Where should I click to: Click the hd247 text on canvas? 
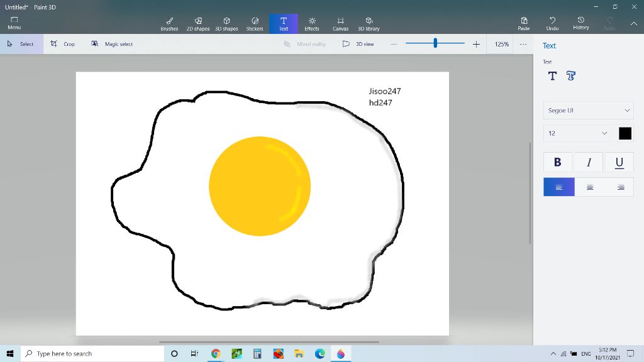(380, 102)
